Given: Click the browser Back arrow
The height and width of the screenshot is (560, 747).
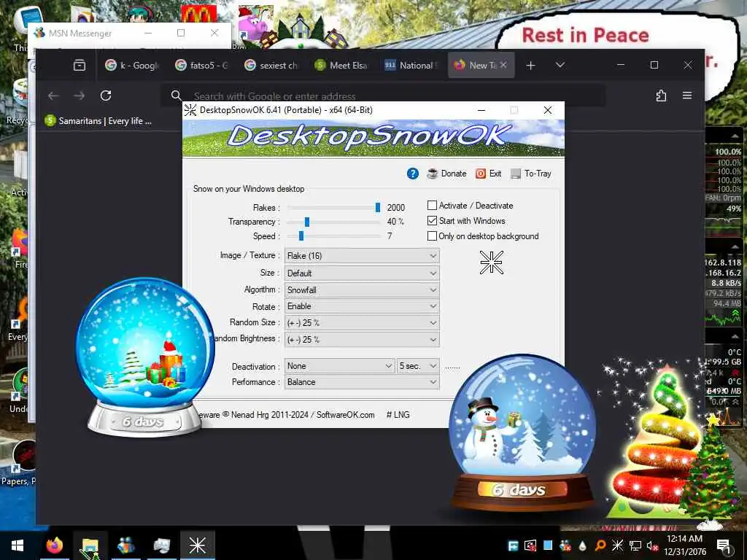Looking at the screenshot, I should 53,96.
